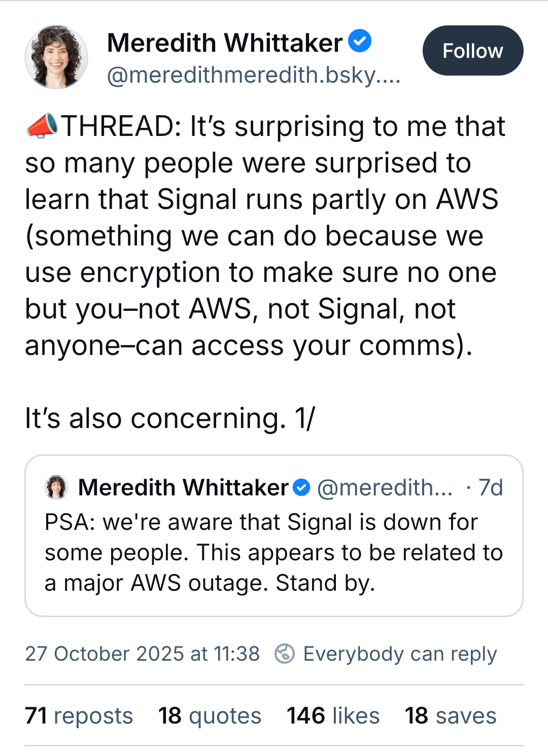The height and width of the screenshot is (756, 548).
Task: Open the quoted PSA post about the AWS outage
Action: pyautogui.click(x=274, y=553)
